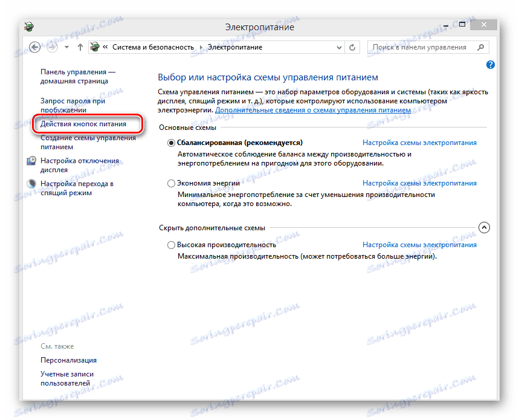Click the Back navigation arrow
The width and height of the screenshot is (519, 420).
coord(35,47)
